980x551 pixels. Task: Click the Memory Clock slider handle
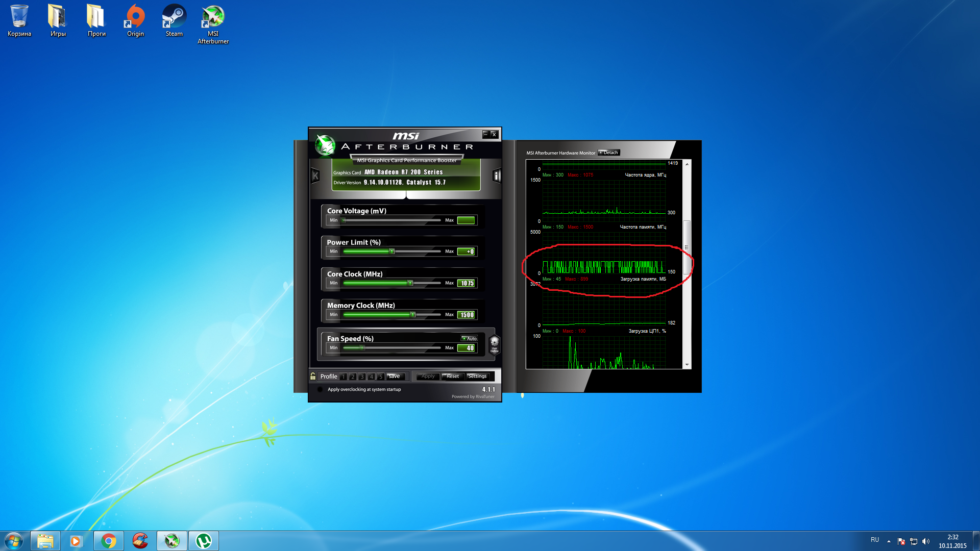413,315
